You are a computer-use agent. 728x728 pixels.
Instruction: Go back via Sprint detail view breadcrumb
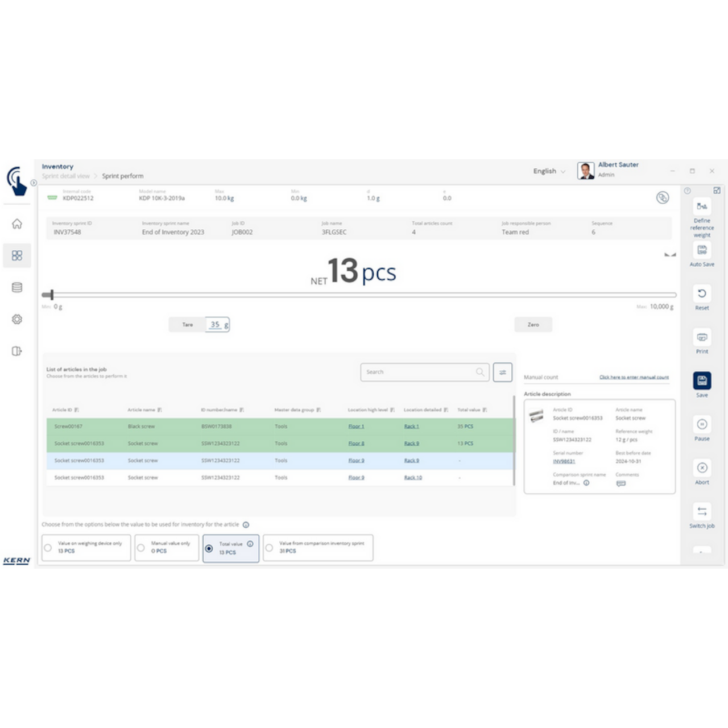[x=65, y=176]
